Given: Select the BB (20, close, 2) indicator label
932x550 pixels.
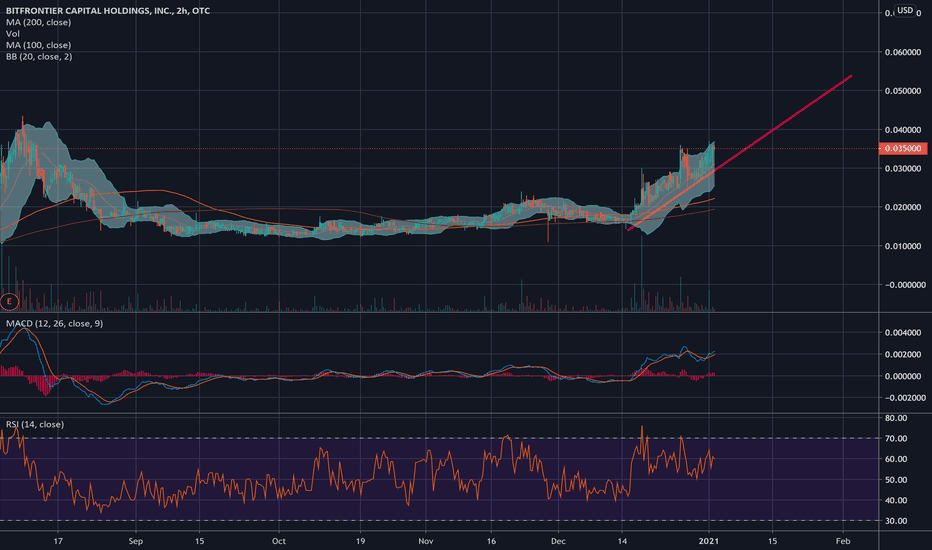Looking at the screenshot, I should 39,56.
